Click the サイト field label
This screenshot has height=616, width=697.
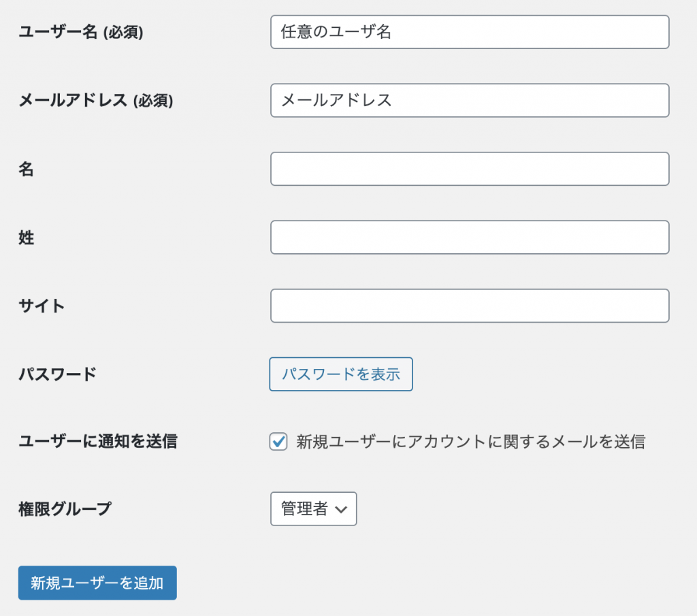[x=42, y=306]
